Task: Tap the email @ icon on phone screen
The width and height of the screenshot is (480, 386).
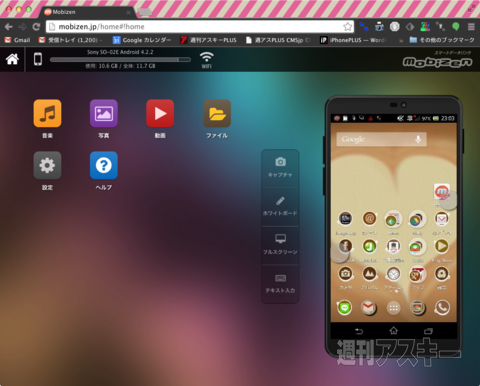Action: coord(369,219)
